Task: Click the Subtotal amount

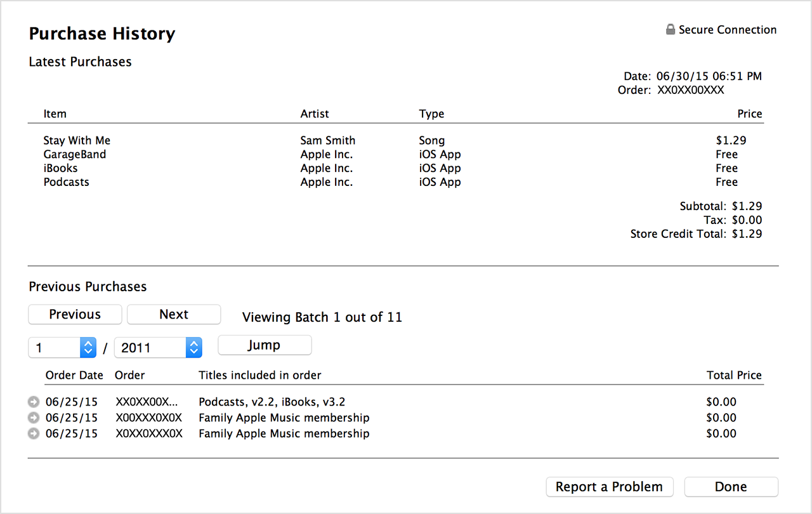Action: pyautogui.click(x=747, y=206)
